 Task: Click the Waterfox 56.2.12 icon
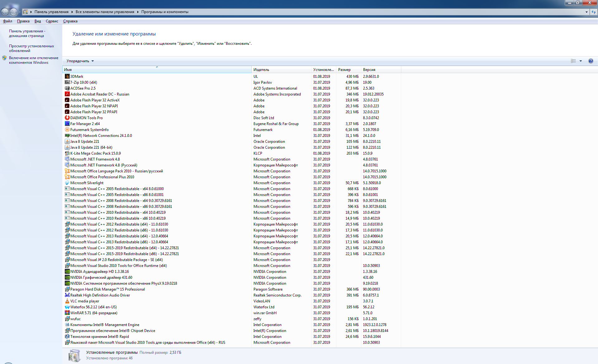67,307
